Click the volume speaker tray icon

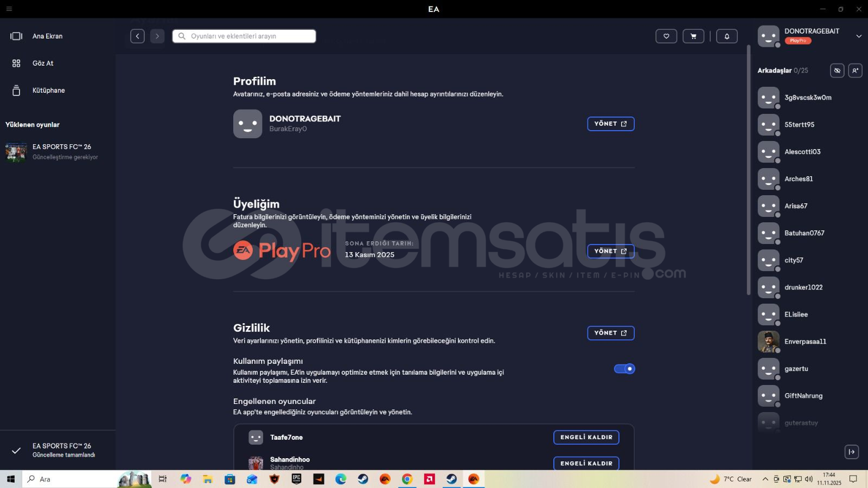[809, 479]
